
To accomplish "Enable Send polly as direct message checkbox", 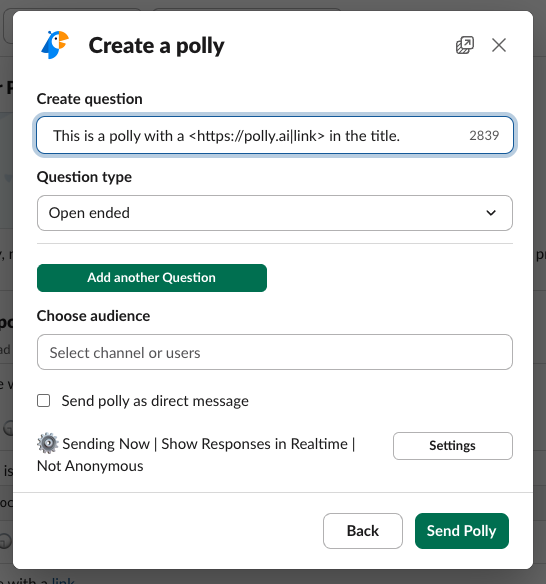I will (x=44, y=401).
